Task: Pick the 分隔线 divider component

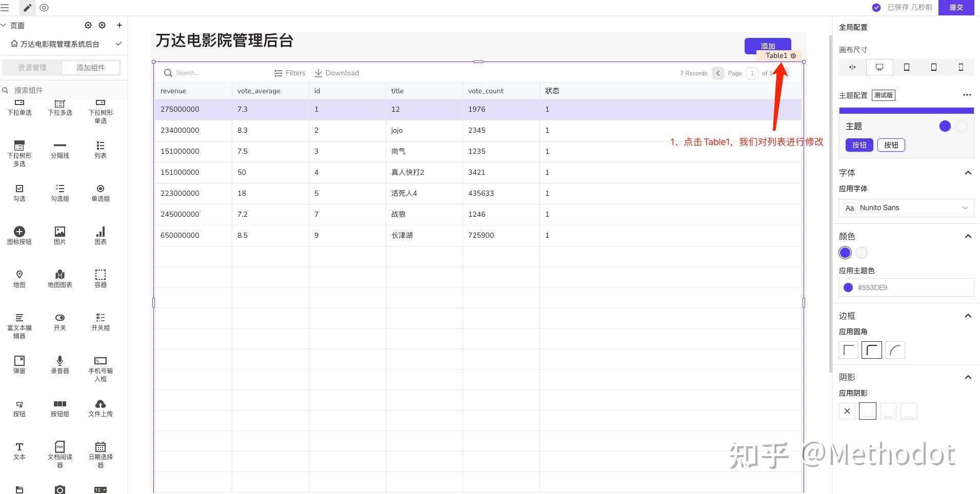Action: (x=60, y=151)
